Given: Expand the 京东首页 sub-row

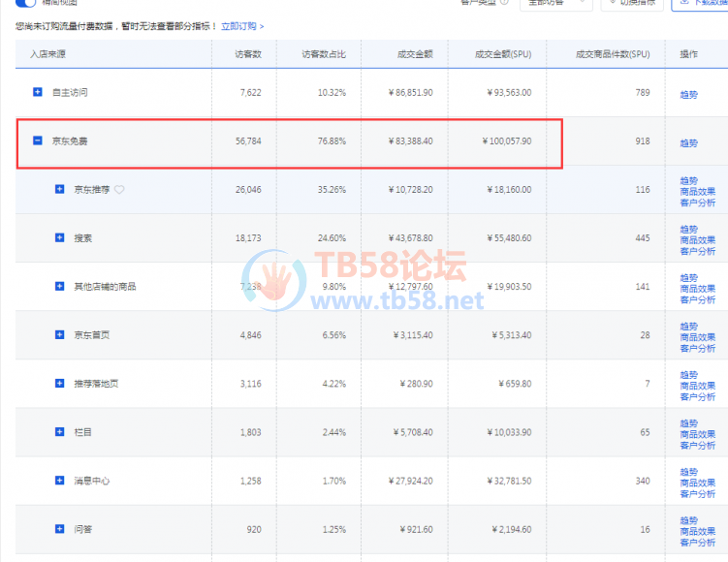Looking at the screenshot, I should pos(59,334).
